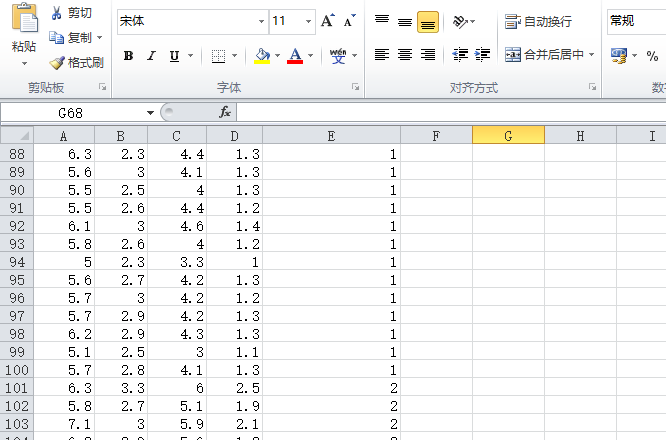Decrease font size with the small A icon

(x=349, y=21)
